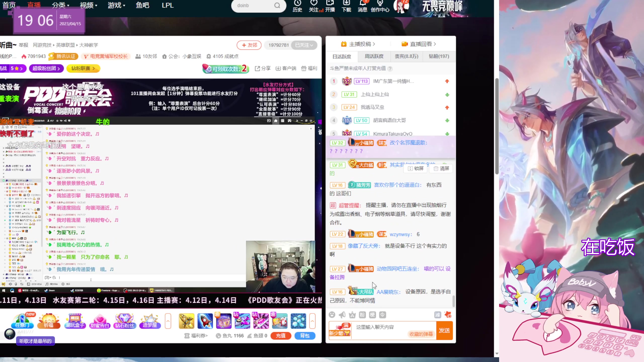Click the chat list scrollbar thumb

tap(454, 301)
